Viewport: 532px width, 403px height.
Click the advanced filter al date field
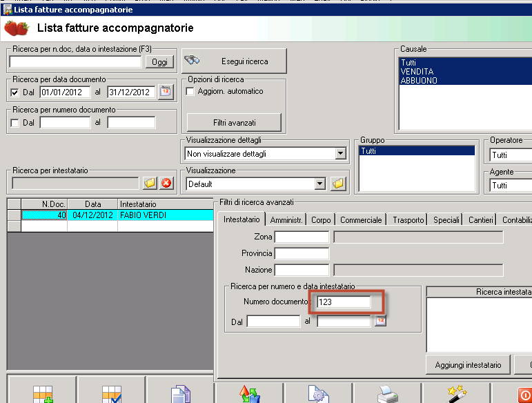pos(344,322)
